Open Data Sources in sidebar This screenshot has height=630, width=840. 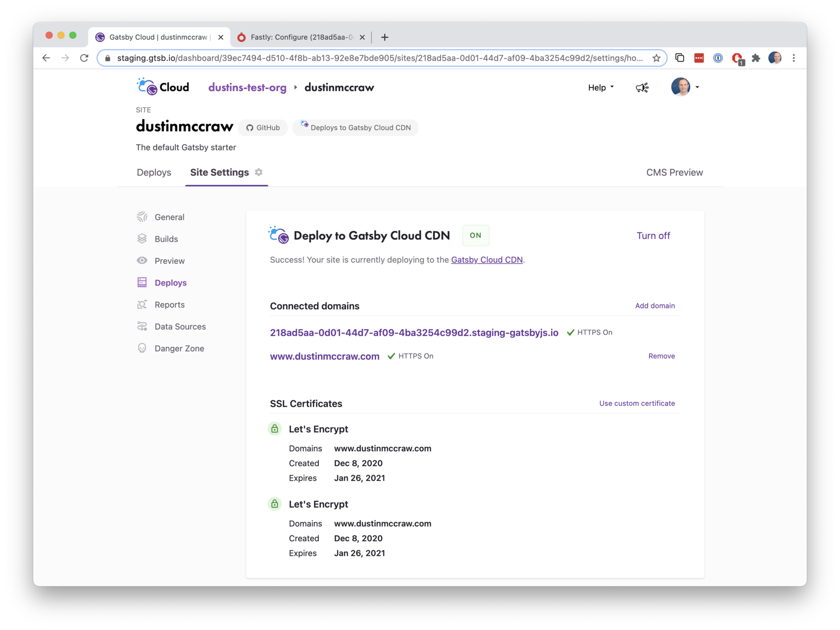click(180, 327)
